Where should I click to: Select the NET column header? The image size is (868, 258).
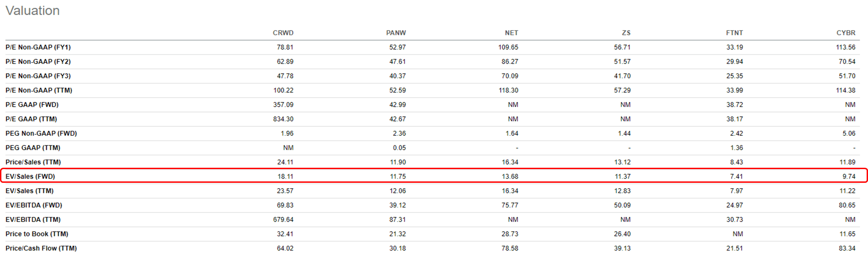511,33
